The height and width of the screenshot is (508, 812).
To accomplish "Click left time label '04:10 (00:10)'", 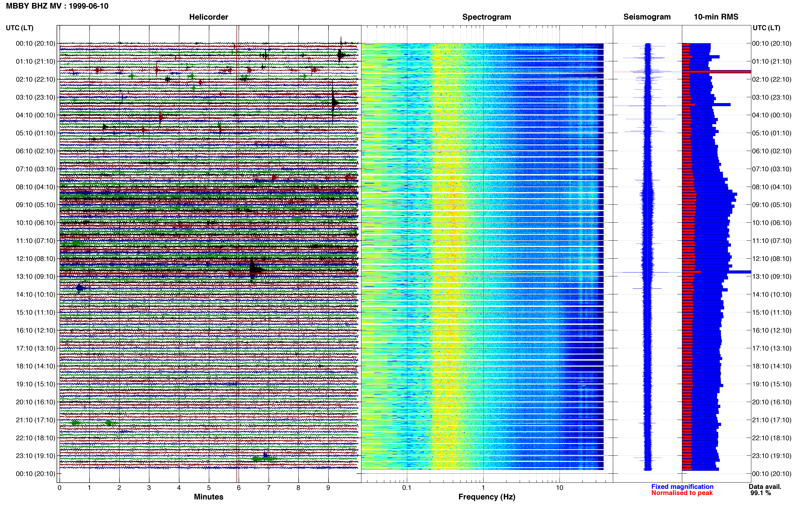I will tap(36, 115).
